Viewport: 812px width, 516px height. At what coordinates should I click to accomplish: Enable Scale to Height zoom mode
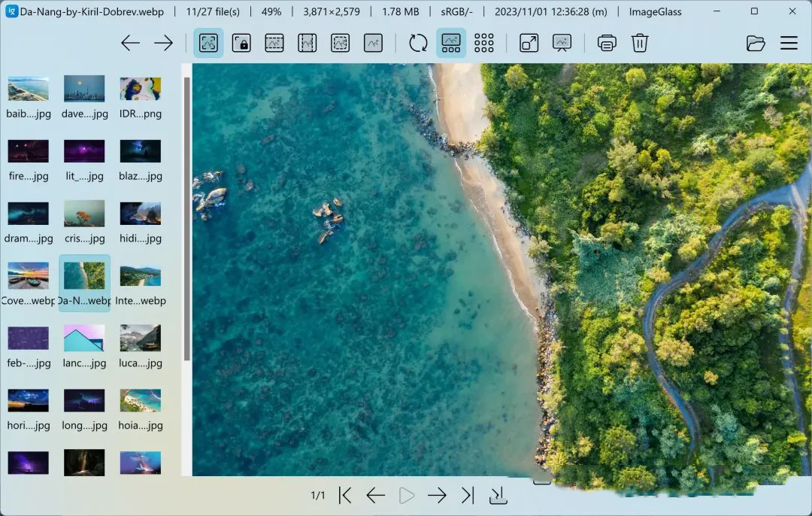307,43
